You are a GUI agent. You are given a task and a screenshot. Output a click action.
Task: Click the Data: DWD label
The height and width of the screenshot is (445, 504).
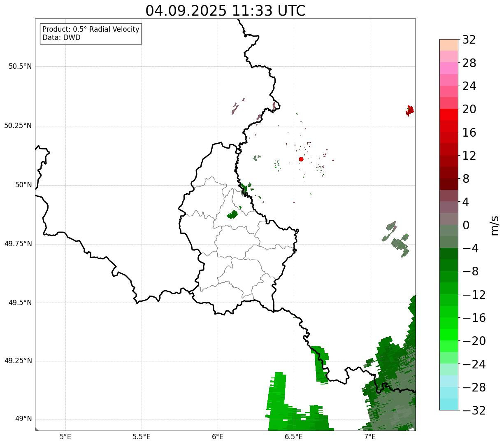(61, 37)
